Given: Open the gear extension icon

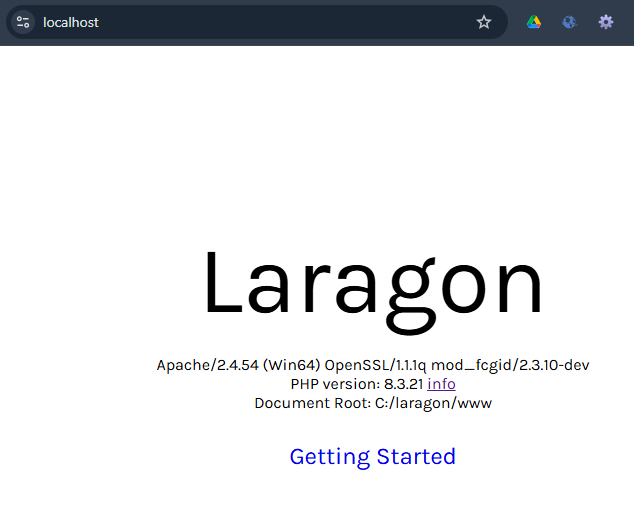Looking at the screenshot, I should [605, 22].
